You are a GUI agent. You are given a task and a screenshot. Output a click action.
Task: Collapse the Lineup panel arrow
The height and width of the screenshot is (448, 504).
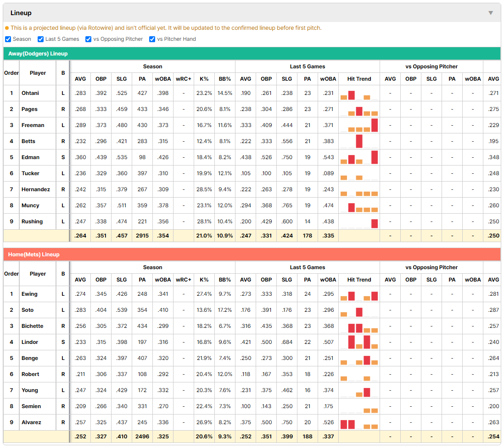coord(491,13)
